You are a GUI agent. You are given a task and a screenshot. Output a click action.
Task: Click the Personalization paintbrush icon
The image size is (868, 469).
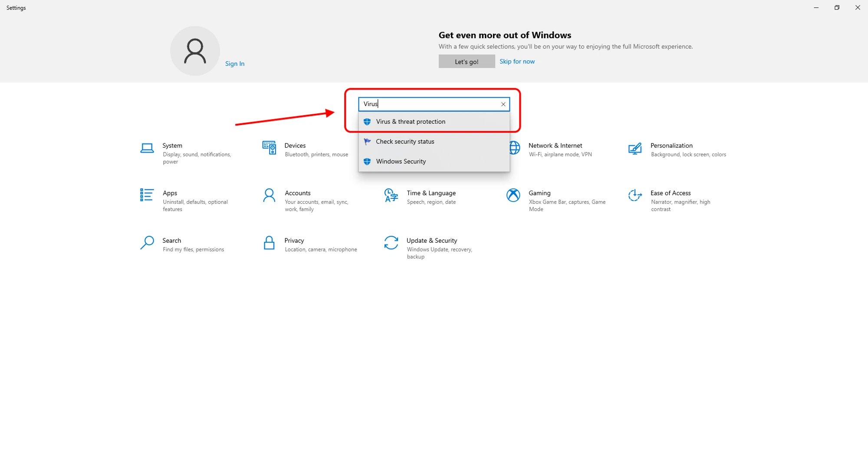coord(635,149)
